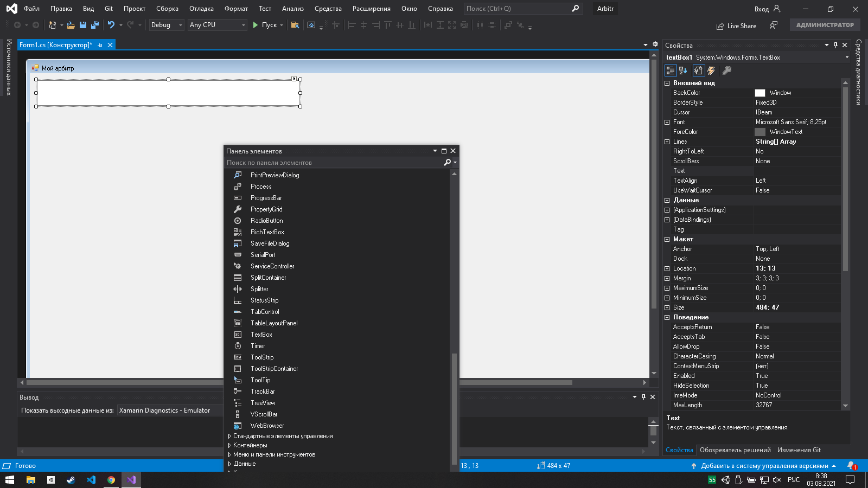Image resolution: width=868 pixels, height=488 pixels.
Task: Open the Проект menu
Action: point(134,9)
